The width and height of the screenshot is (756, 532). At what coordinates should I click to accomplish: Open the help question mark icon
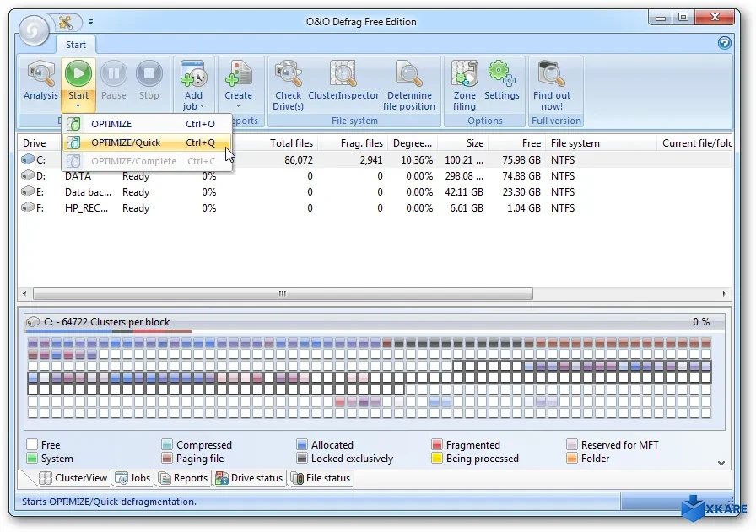(724, 43)
